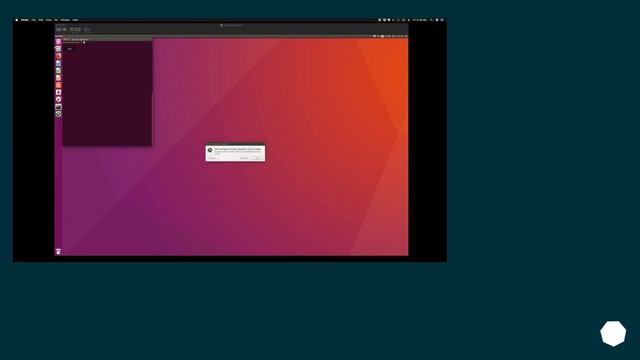Launch Firefox from the Ubuntu launcher
The image size is (640, 360).
58,56
